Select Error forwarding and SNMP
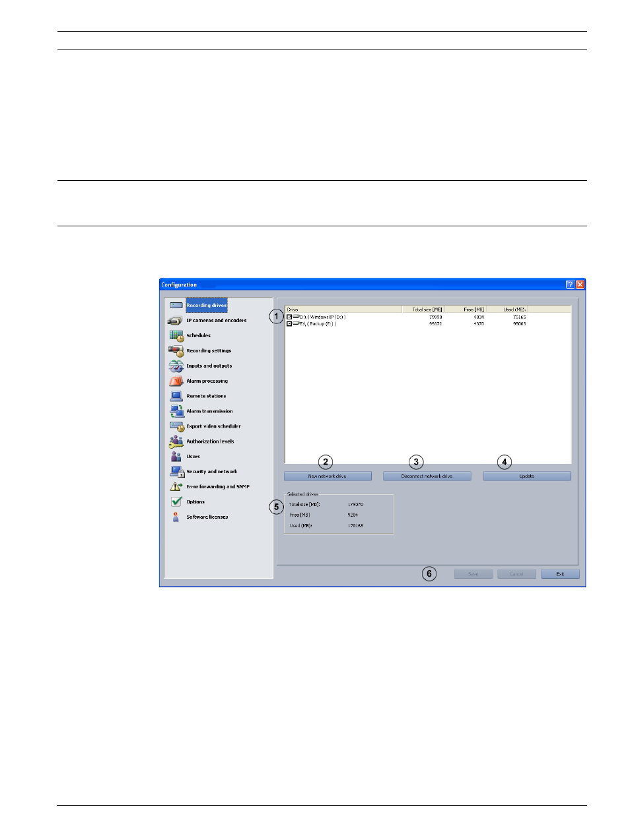The image size is (630, 840). click(218, 487)
